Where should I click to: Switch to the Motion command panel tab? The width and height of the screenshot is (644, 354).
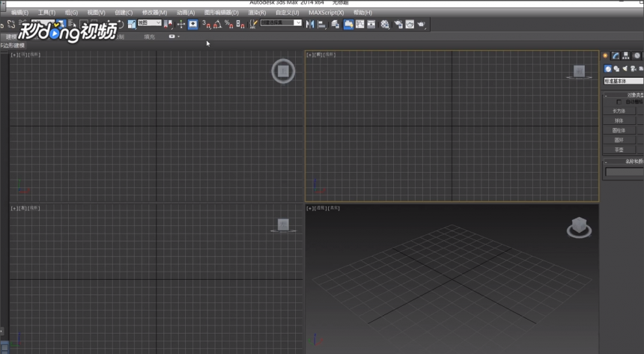pyautogui.click(x=637, y=55)
